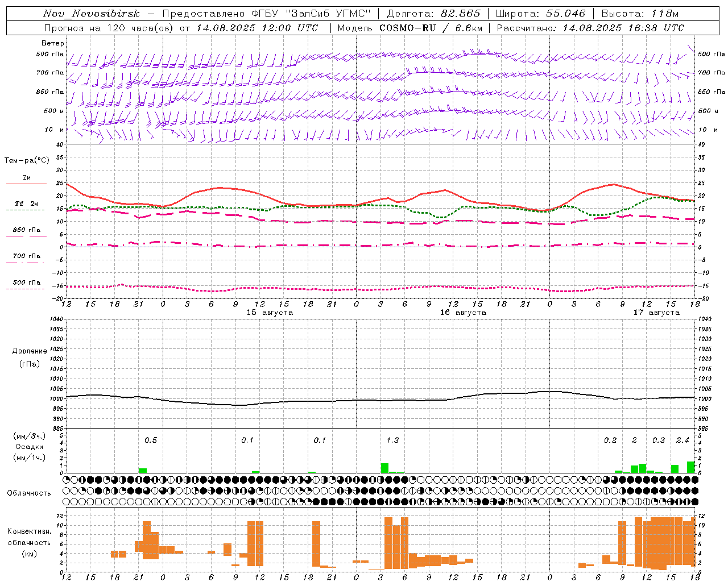Click the Давление pressure panel label

pos(30,351)
